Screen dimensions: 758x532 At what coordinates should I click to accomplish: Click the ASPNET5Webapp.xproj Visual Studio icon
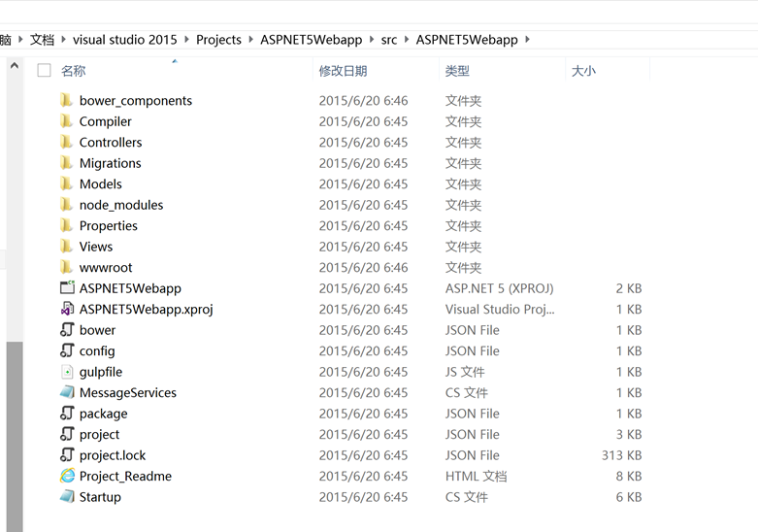[x=67, y=309]
